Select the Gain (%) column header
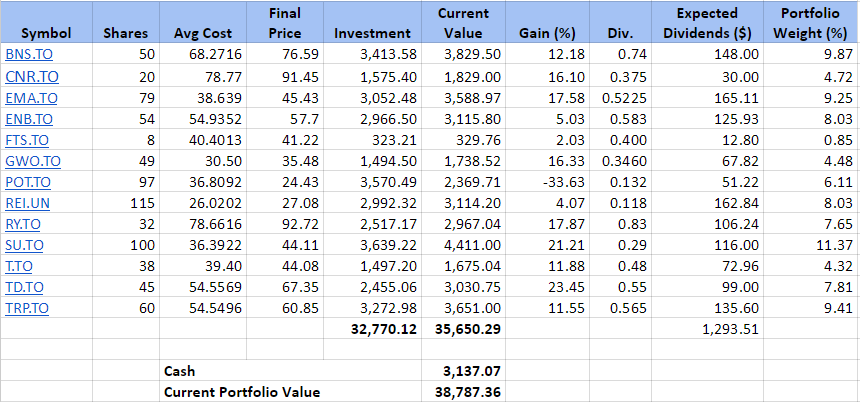 click(547, 23)
